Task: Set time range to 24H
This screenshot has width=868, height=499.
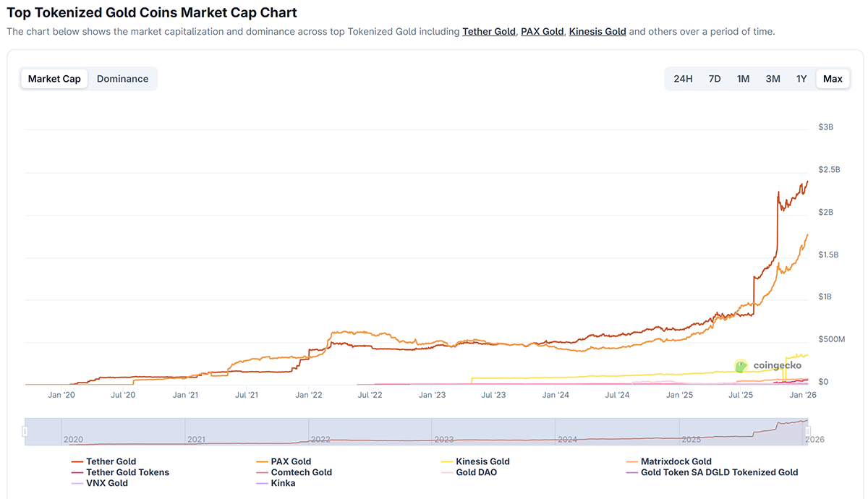Action: (x=683, y=79)
